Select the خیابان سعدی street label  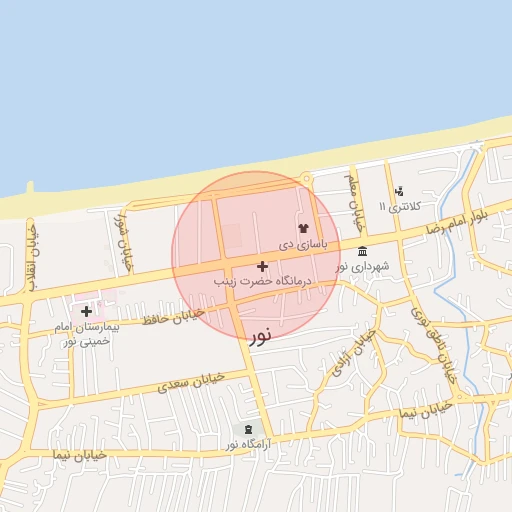(191, 382)
